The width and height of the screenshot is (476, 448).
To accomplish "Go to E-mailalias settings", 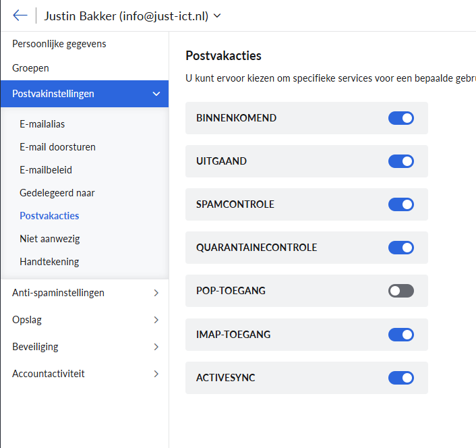I will (x=42, y=124).
